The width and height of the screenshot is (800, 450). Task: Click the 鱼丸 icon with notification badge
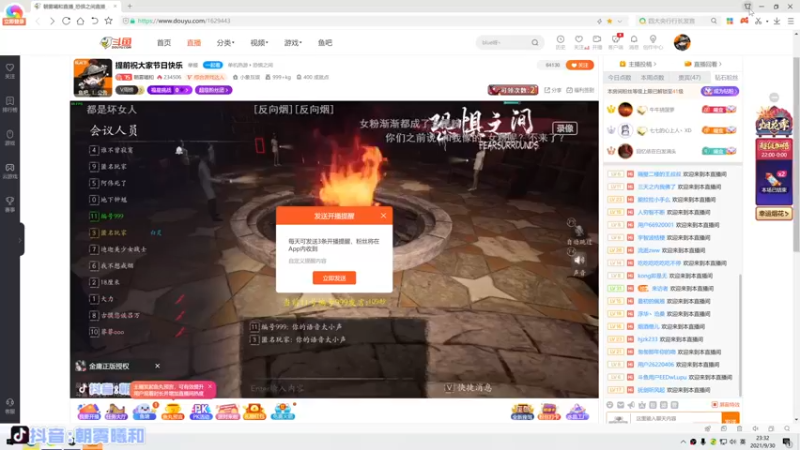tap(145, 411)
